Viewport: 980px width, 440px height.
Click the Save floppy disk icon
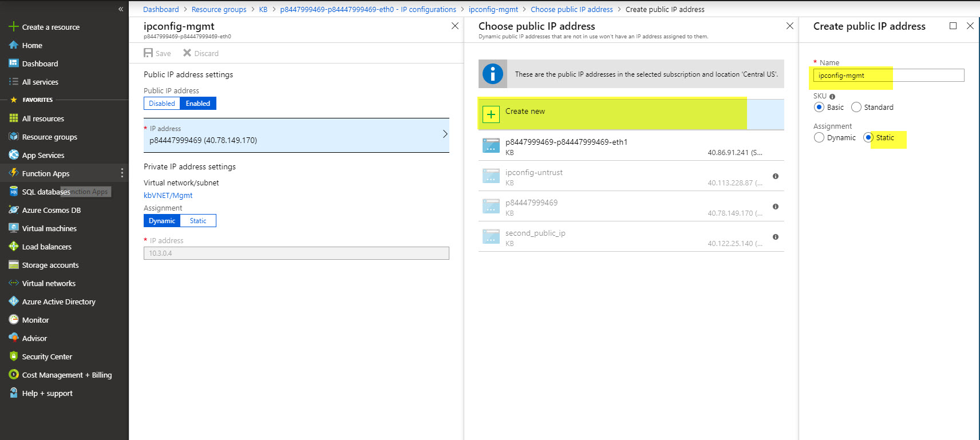pos(148,53)
